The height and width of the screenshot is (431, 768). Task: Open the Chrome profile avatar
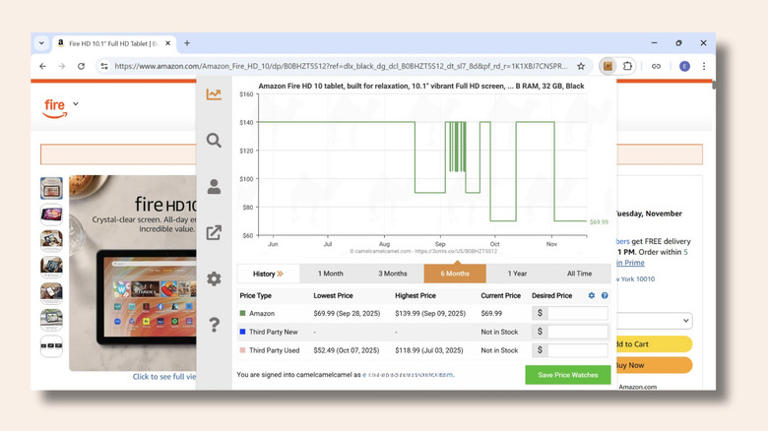click(x=684, y=66)
